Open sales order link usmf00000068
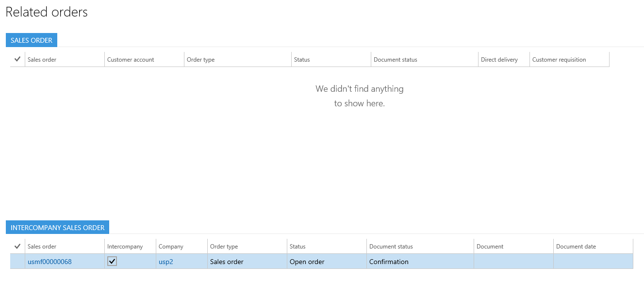The width and height of the screenshot is (644, 282). [x=50, y=262]
